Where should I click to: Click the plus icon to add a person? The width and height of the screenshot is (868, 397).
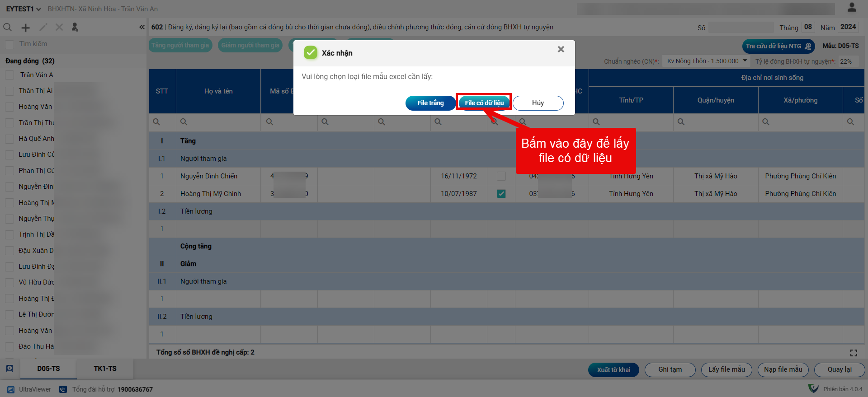point(26,28)
